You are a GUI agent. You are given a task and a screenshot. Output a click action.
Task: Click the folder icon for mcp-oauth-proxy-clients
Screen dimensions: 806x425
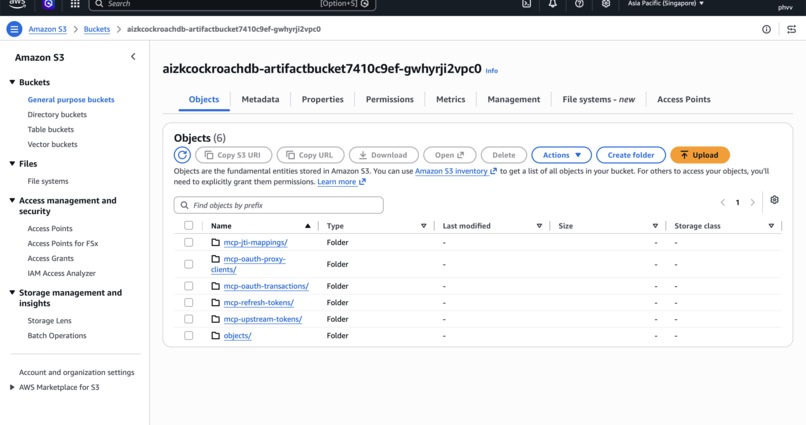click(215, 259)
